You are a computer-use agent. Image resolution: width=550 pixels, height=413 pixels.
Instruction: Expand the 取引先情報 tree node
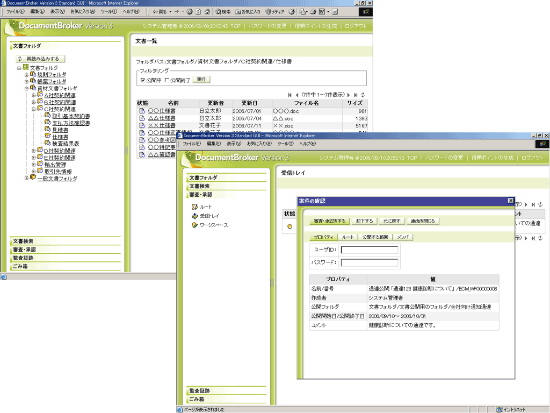pyautogui.click(x=34, y=171)
